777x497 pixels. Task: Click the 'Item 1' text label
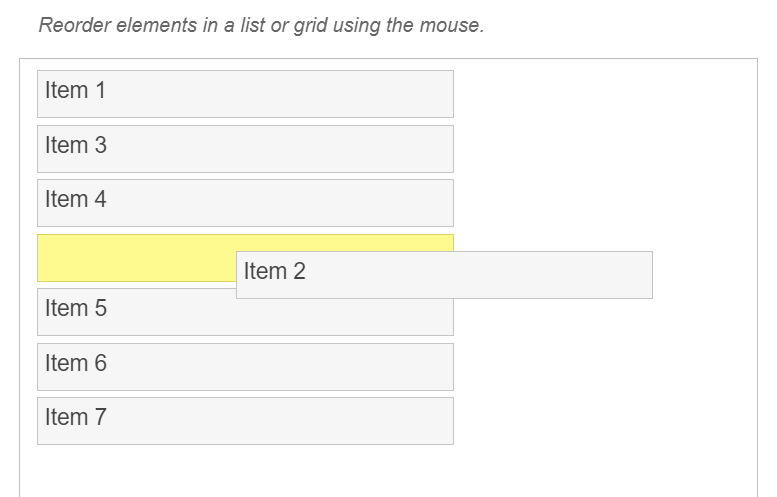(x=75, y=90)
